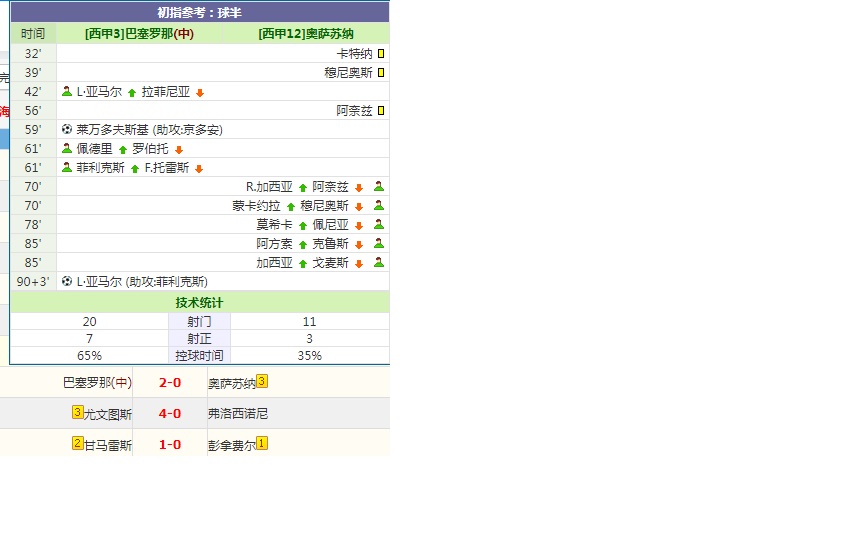Click the shots value 11
Image resolution: width=864 pixels, height=540 pixels.
[310, 321]
